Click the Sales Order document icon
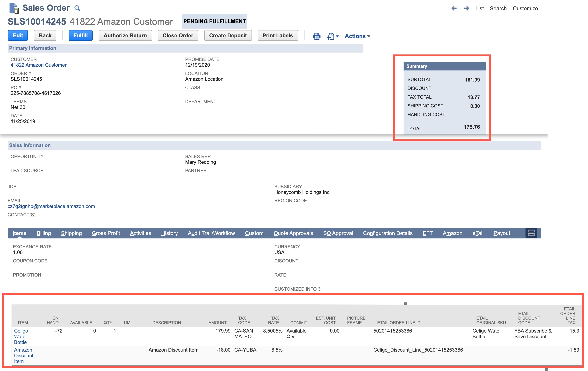This screenshot has width=588, height=371. pyautogui.click(x=14, y=8)
